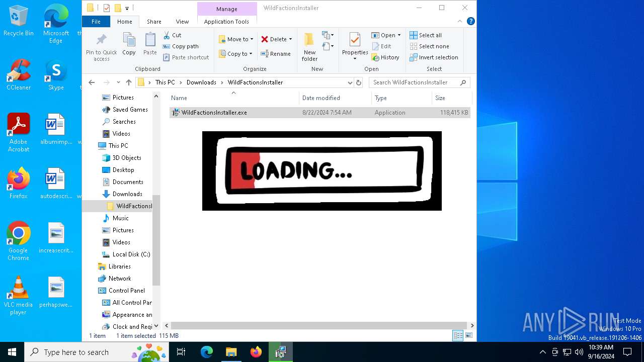
Task: Click the Edit command in Open group
Action: tap(381, 46)
